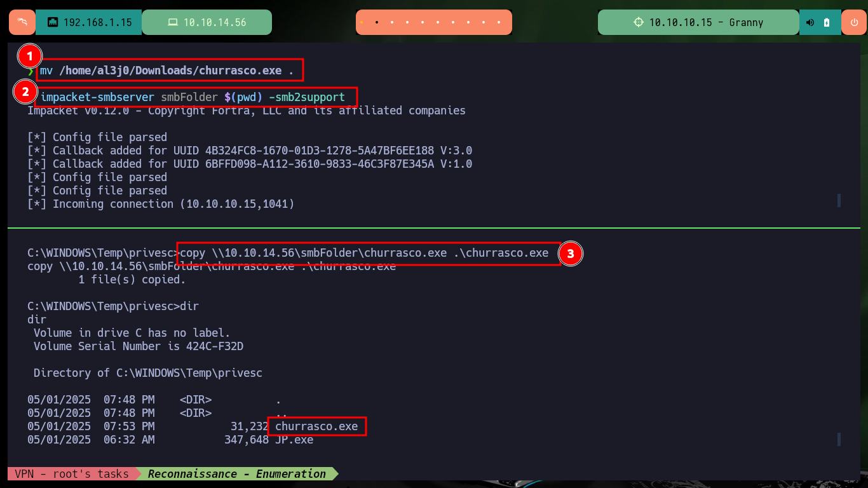Viewport: 868px width, 488px height.
Task: Switch to "Reconnaissance - Enumeration" tab
Action: 237,473
